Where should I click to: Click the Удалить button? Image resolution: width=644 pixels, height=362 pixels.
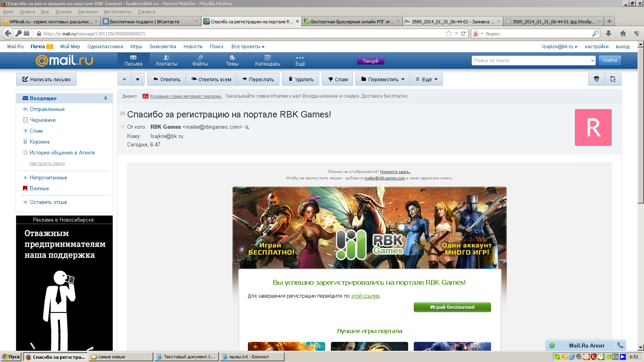[x=301, y=79]
